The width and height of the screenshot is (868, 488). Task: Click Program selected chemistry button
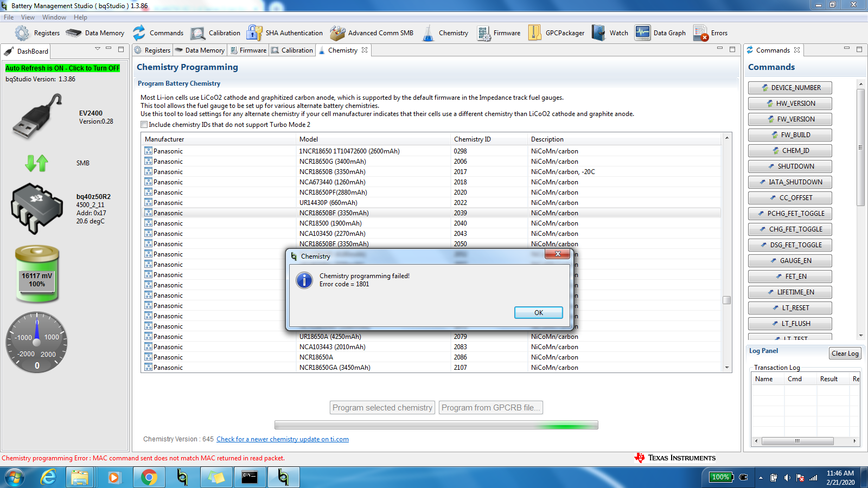coord(382,408)
